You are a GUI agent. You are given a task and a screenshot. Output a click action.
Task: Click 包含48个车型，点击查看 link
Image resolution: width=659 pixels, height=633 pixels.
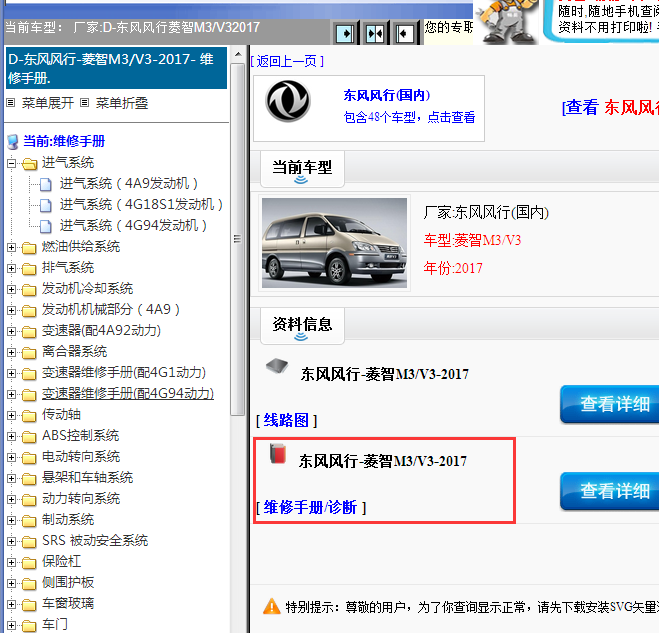tap(409, 117)
